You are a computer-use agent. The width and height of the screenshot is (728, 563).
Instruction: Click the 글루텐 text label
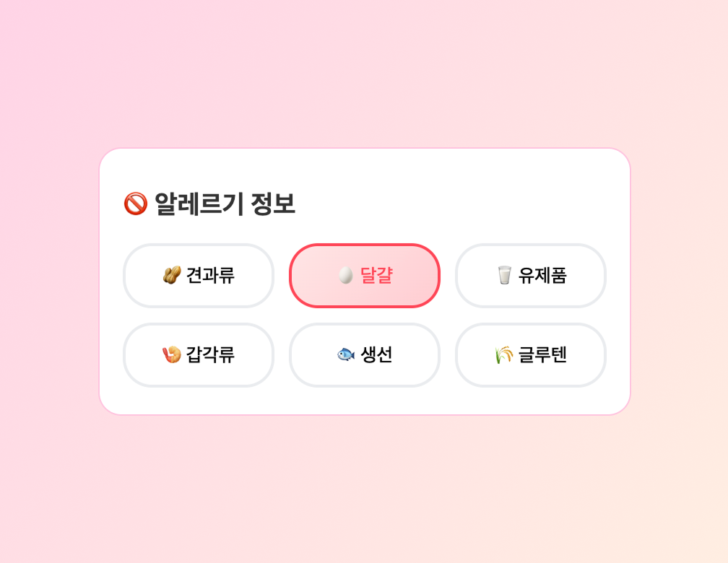click(x=542, y=355)
